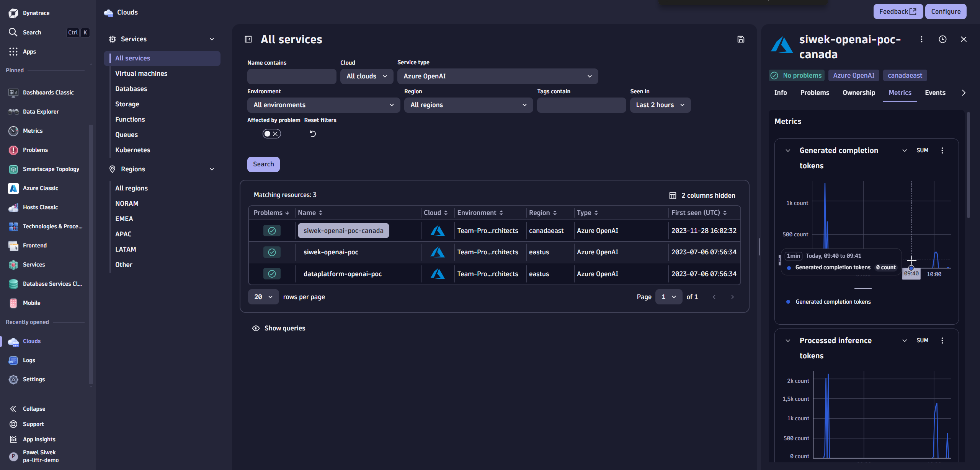Click the Configure button
This screenshot has width=980, height=470.
(946, 11)
